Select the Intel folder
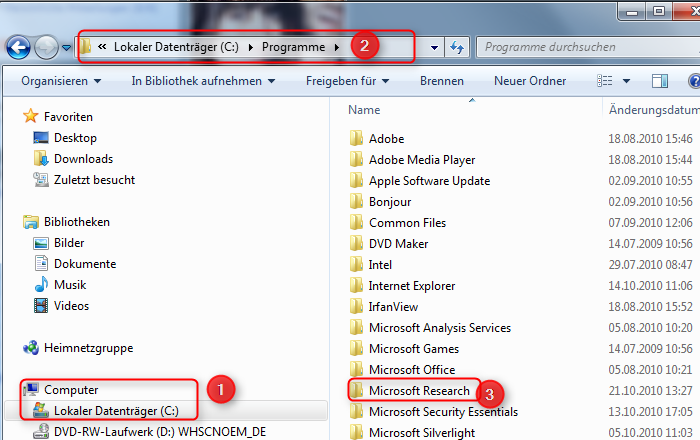This screenshot has height=440, width=700. (x=380, y=265)
